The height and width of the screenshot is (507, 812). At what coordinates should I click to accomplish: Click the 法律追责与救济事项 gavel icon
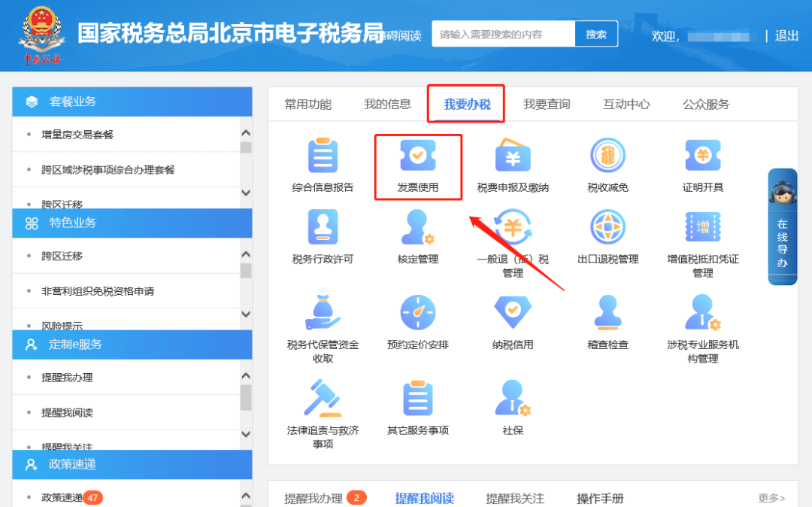point(323,398)
